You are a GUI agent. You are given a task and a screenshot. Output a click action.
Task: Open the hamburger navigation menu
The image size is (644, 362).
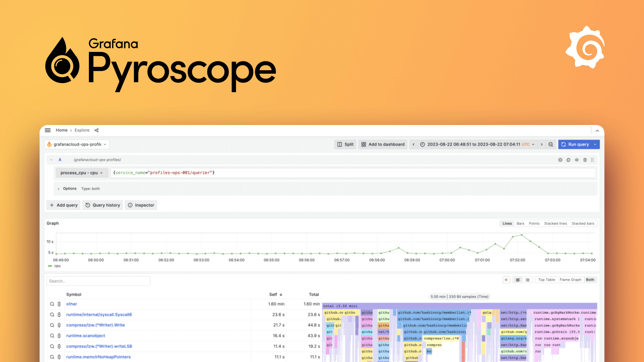[x=48, y=130]
